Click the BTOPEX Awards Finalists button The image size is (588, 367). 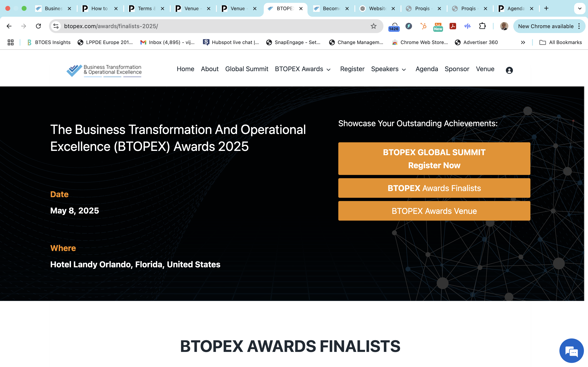coord(434,188)
